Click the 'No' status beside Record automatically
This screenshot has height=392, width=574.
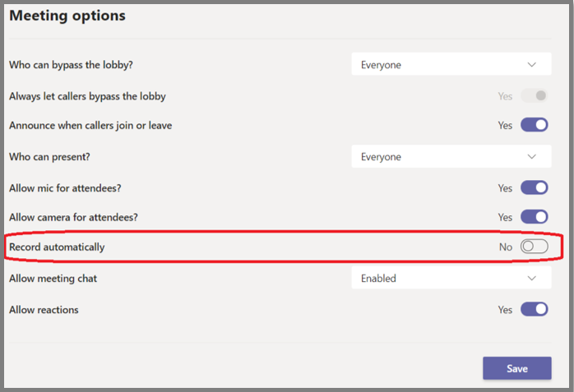(506, 247)
